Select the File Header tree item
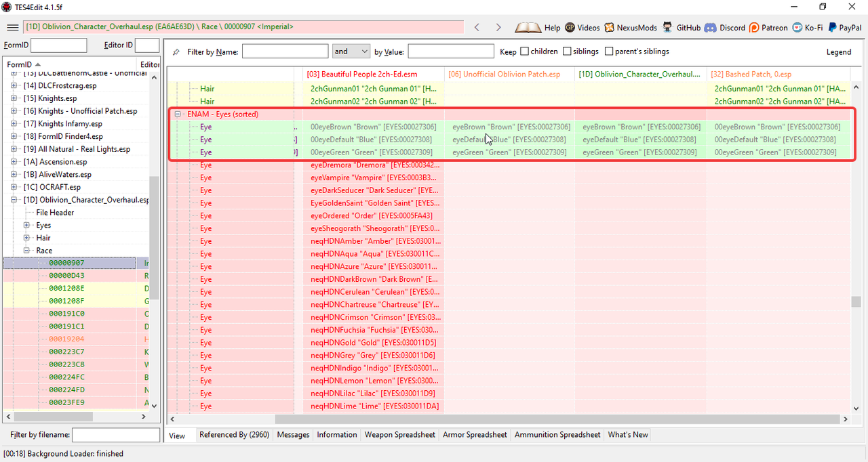The height and width of the screenshot is (462, 868). tap(55, 213)
